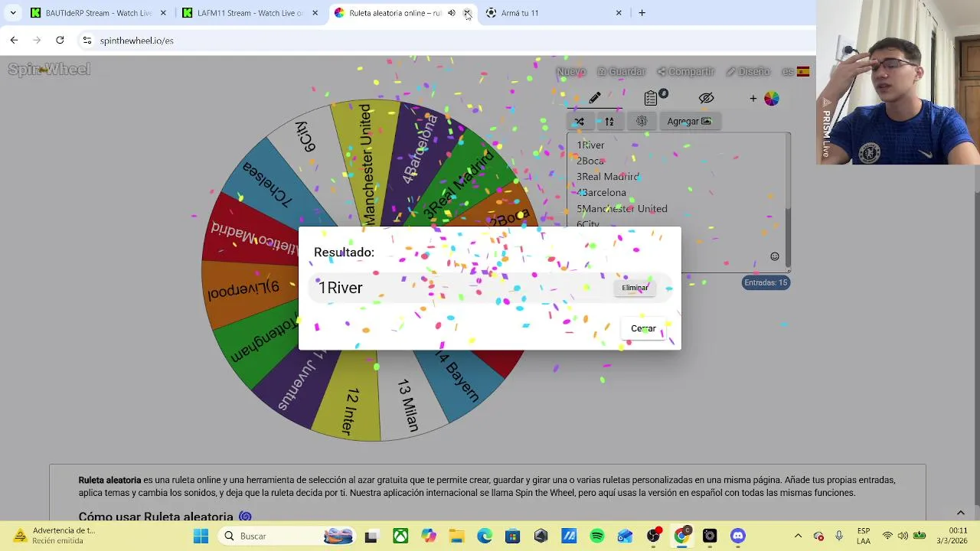Close the Ruleta aleatoria tab
The width and height of the screenshot is (980, 551).
click(x=467, y=13)
